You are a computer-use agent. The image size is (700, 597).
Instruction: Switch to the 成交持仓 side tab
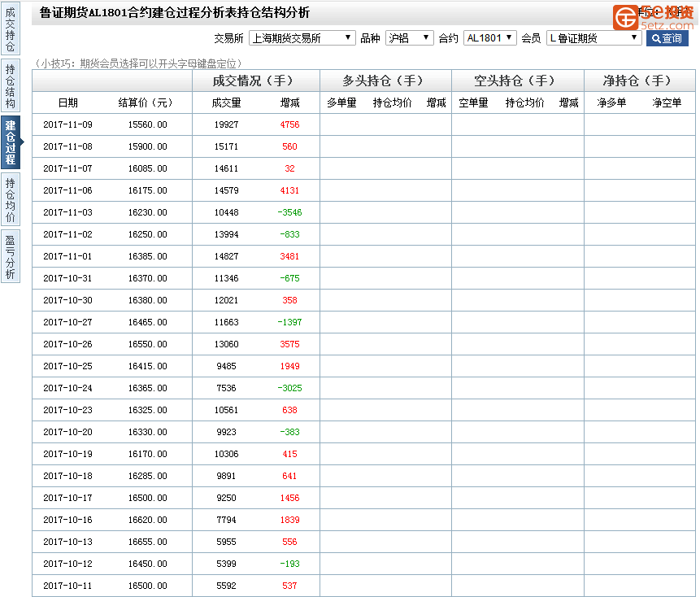[x=11, y=29]
